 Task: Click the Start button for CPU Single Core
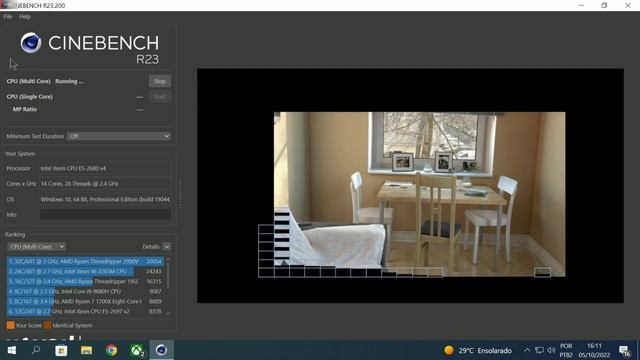point(160,97)
